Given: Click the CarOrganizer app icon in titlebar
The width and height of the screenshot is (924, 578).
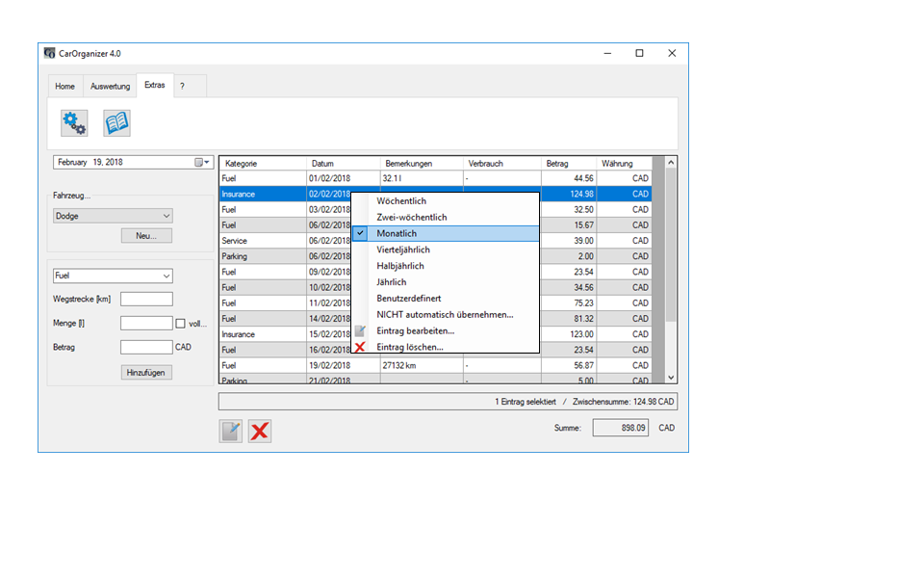Looking at the screenshot, I should (x=49, y=53).
